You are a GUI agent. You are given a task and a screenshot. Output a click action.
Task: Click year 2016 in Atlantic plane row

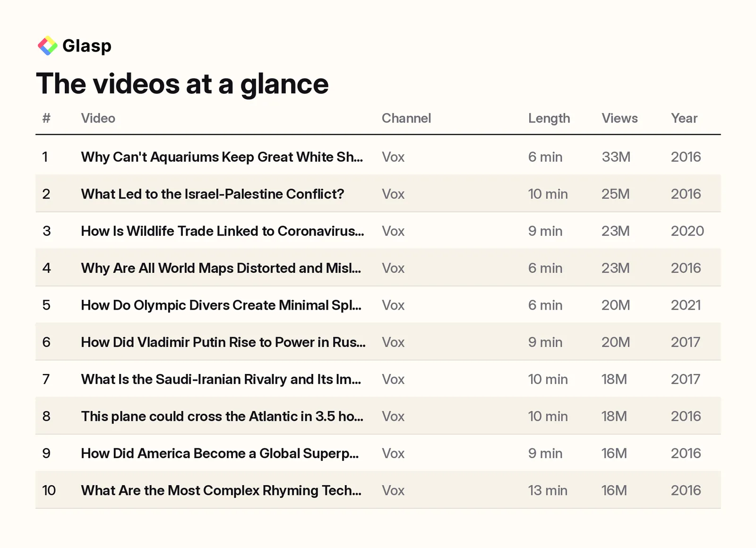686,417
